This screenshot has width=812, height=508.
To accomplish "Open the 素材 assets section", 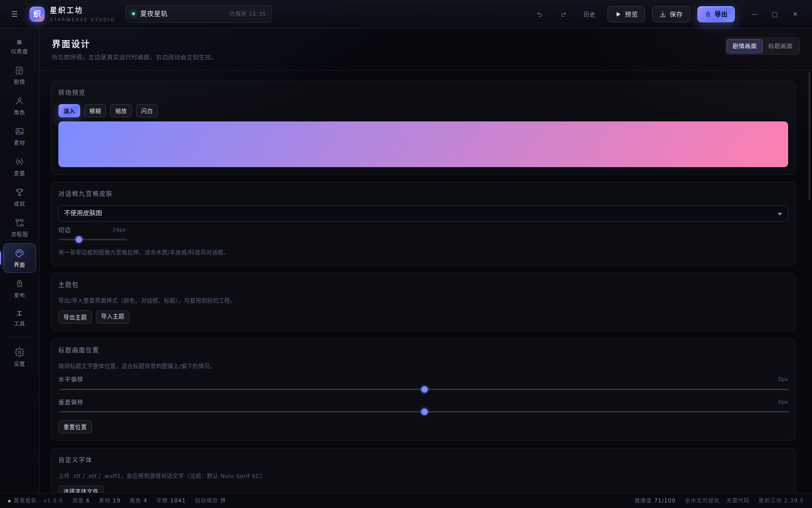I will [19, 136].
